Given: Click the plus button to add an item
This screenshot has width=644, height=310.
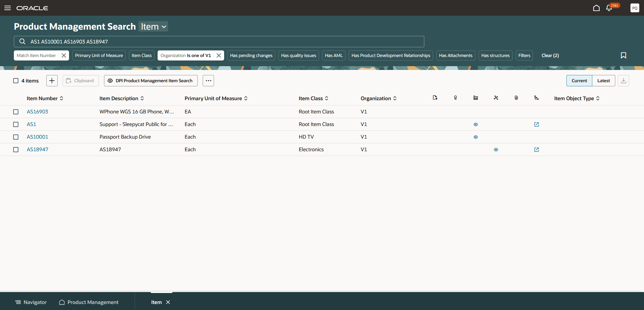Looking at the screenshot, I should 52,81.
